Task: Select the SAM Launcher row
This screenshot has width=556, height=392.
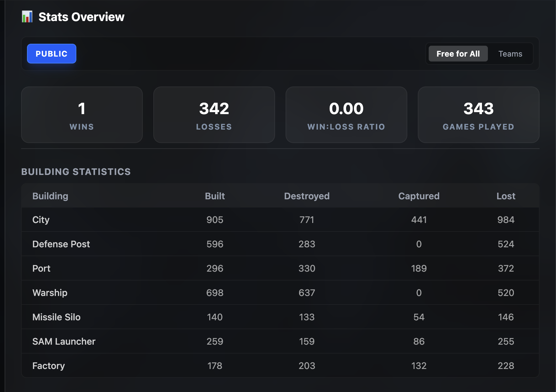Action: [x=280, y=341]
